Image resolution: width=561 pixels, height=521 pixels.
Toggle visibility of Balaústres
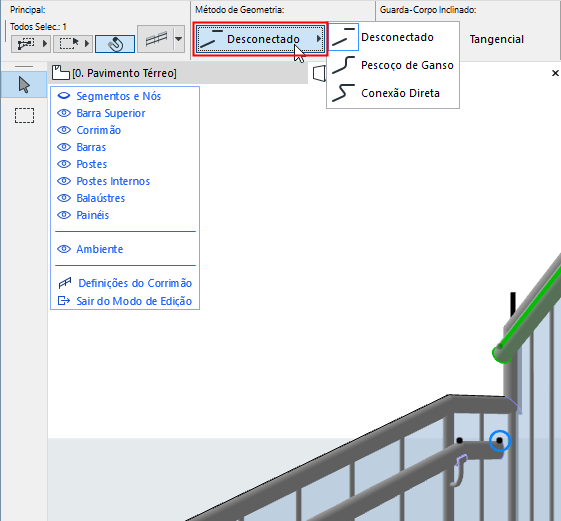pos(64,198)
